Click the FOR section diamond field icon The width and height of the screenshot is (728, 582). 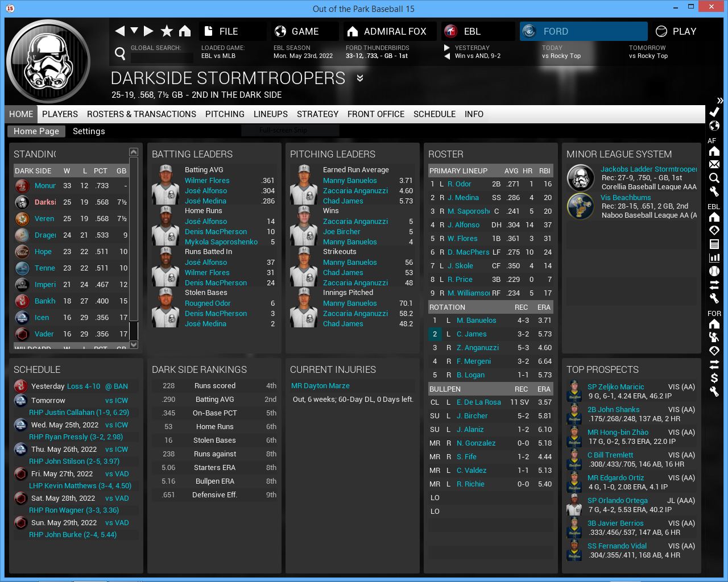point(714,351)
